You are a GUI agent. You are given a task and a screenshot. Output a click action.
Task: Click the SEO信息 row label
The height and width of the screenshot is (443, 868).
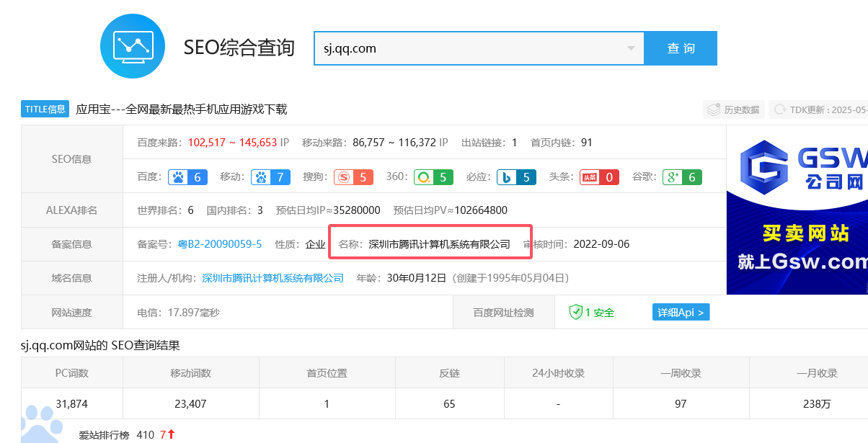click(x=72, y=159)
